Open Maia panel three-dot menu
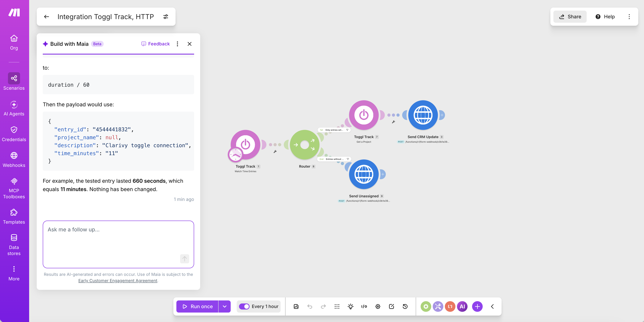The height and width of the screenshot is (322, 644). point(177,44)
